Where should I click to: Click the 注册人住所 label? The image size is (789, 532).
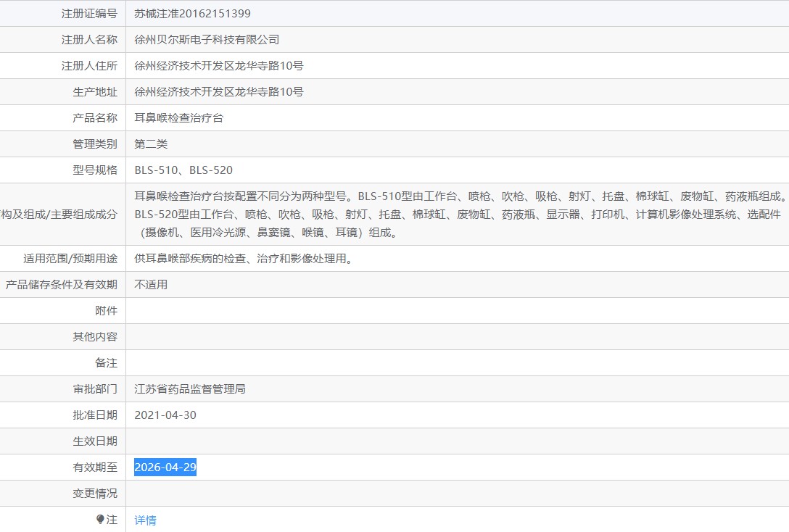(89, 66)
